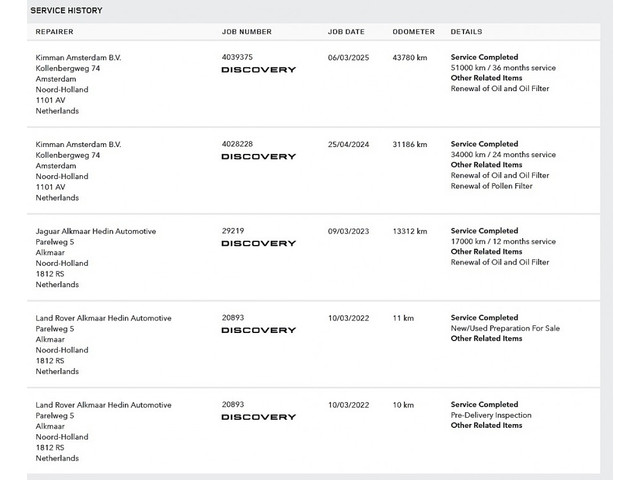Image resolution: width=640 pixels, height=480 pixels.
Task: Click the Pre-Delivery Inspection detail
Action: click(491, 415)
